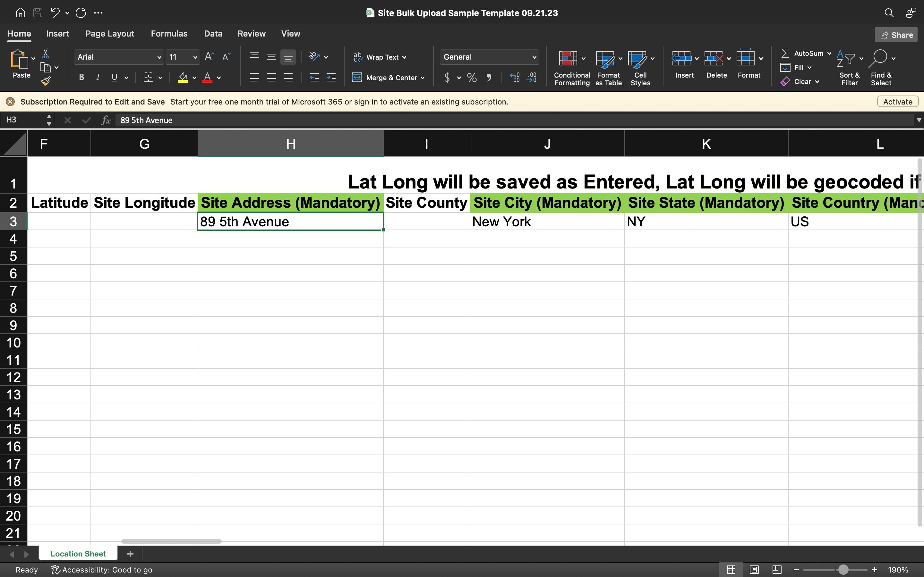The width and height of the screenshot is (924, 577).
Task: Click the Cut scissors icon
Action: point(46,54)
